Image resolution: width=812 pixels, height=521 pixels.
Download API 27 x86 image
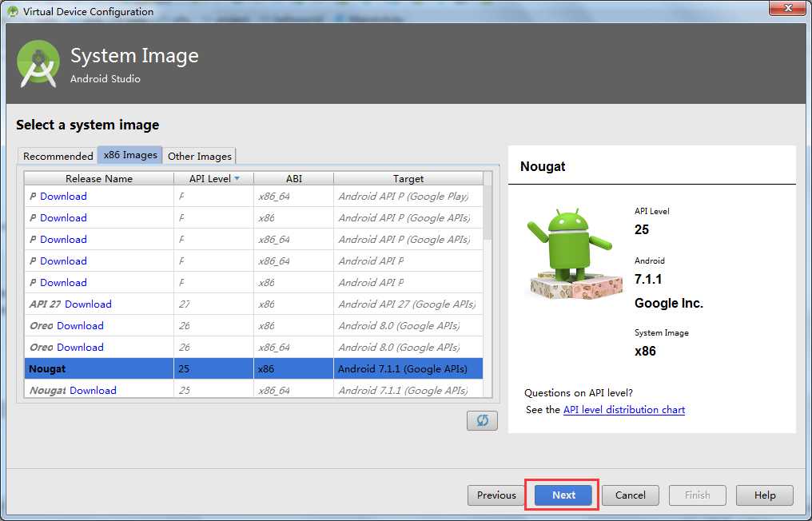pos(88,304)
